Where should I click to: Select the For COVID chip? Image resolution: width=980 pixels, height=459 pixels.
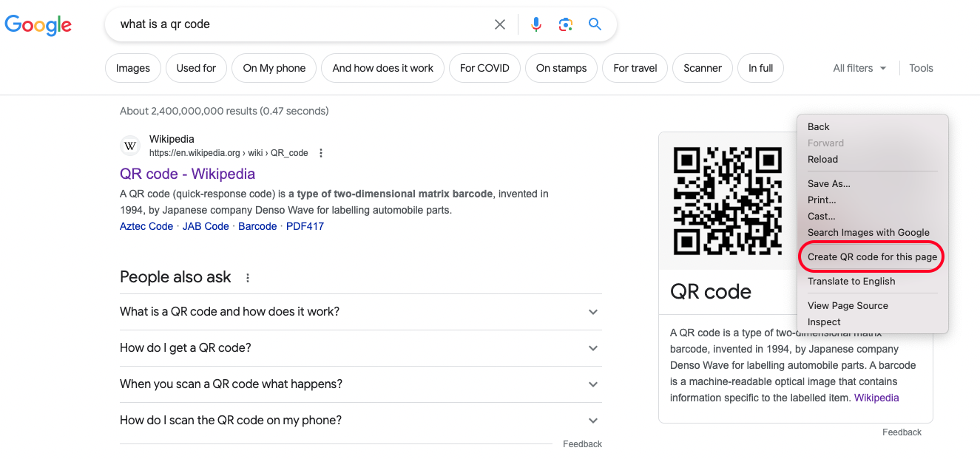click(x=484, y=68)
